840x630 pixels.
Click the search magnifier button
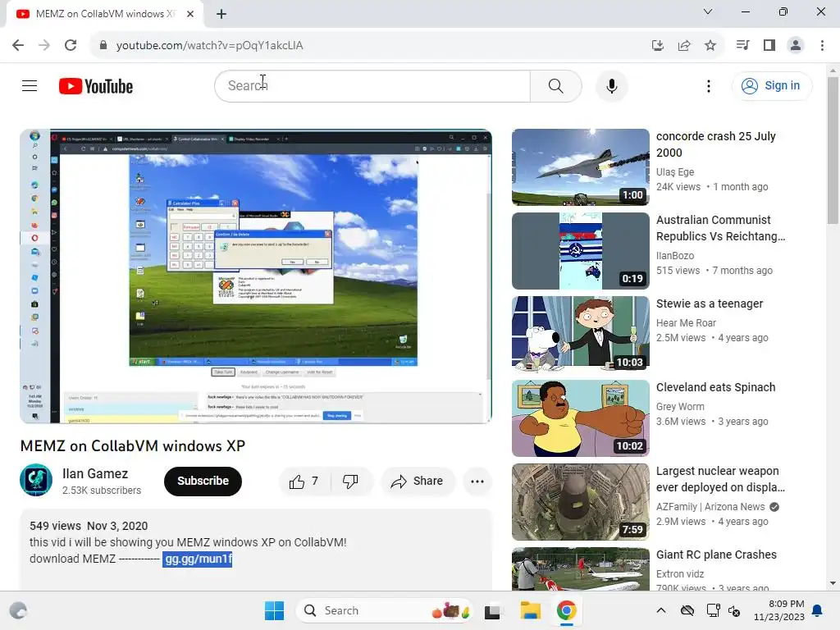click(555, 85)
